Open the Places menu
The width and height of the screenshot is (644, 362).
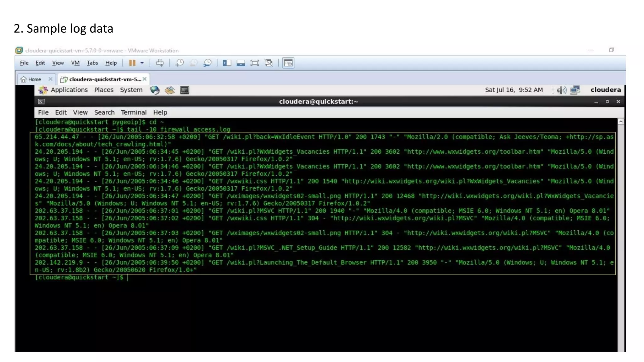click(104, 90)
